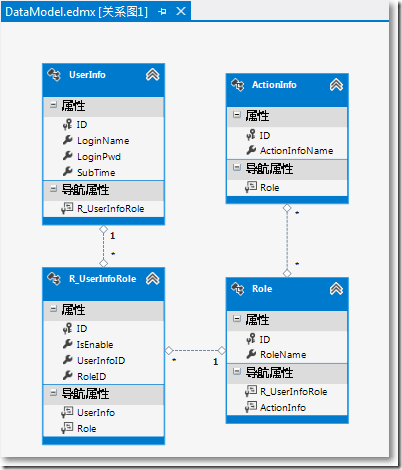Select the ActionInfo entity title
The width and height of the screenshot is (402, 470).
tap(274, 85)
